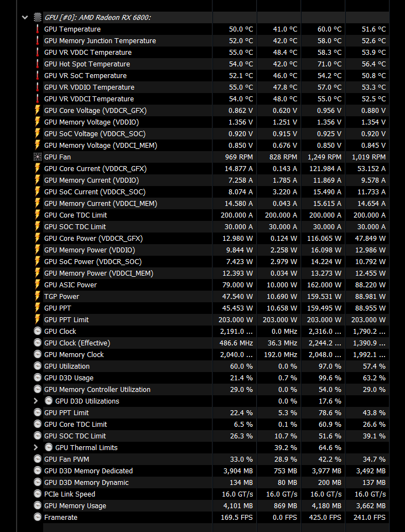Viewport: 405px width, 532px height.
Task: Click the 162.000 W maximum ASIC power value
Action: [x=324, y=285]
